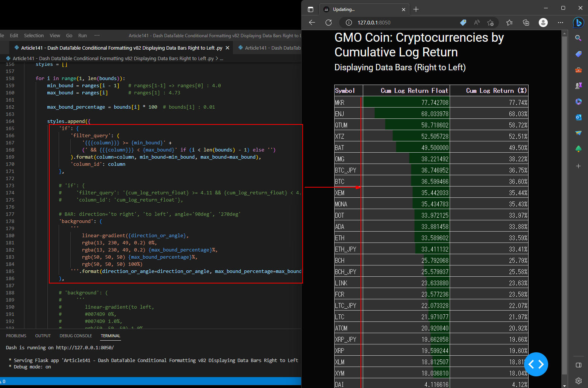Open Microsoft 365 icon in Edge sidebar
Image resolution: width=588 pixels, height=388 pixels.
point(578,102)
